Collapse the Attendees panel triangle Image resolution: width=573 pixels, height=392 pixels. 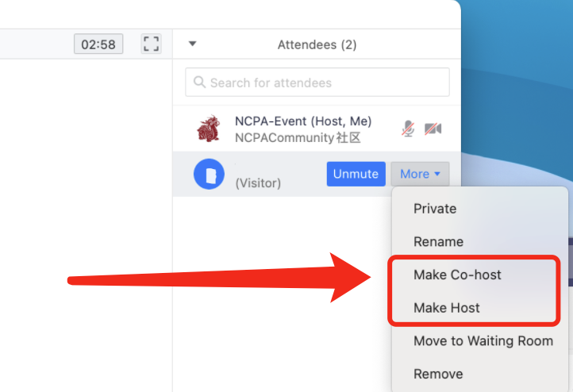click(192, 44)
